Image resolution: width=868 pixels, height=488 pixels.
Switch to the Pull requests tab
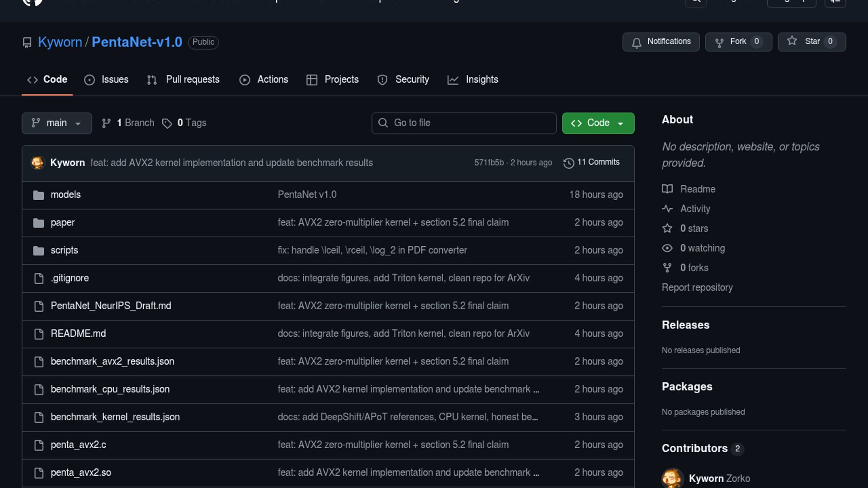[x=184, y=80]
